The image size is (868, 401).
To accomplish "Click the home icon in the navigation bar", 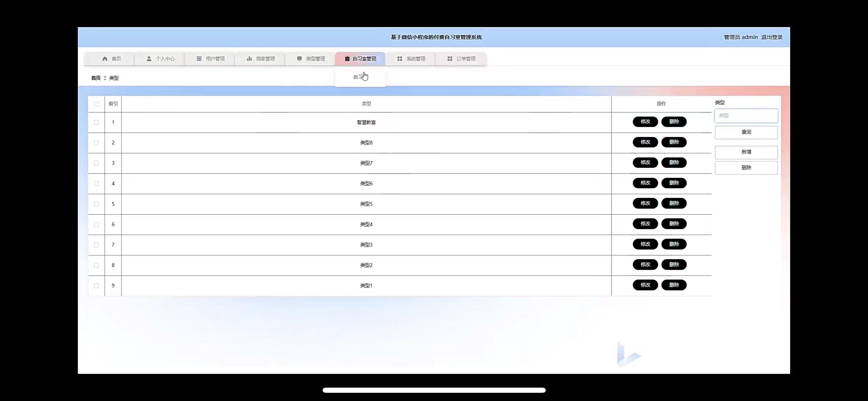I will click(x=105, y=59).
